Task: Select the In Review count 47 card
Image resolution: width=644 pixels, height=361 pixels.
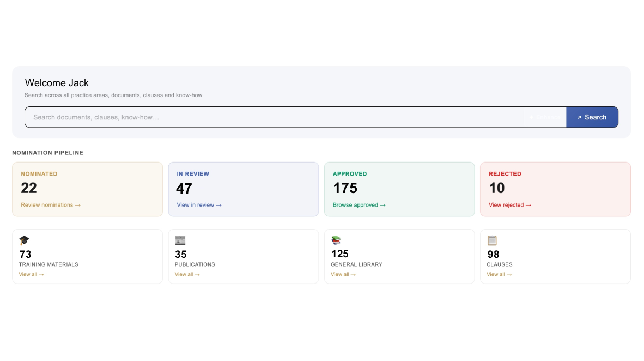Action: [244, 189]
